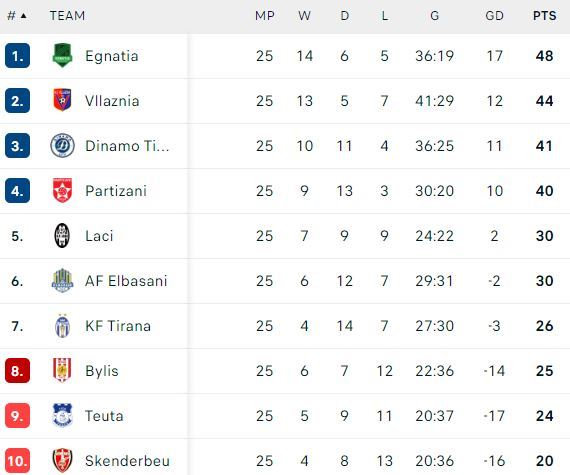570x475 pixels.
Task: Click the Egnatia green club crest
Action: tap(62, 56)
